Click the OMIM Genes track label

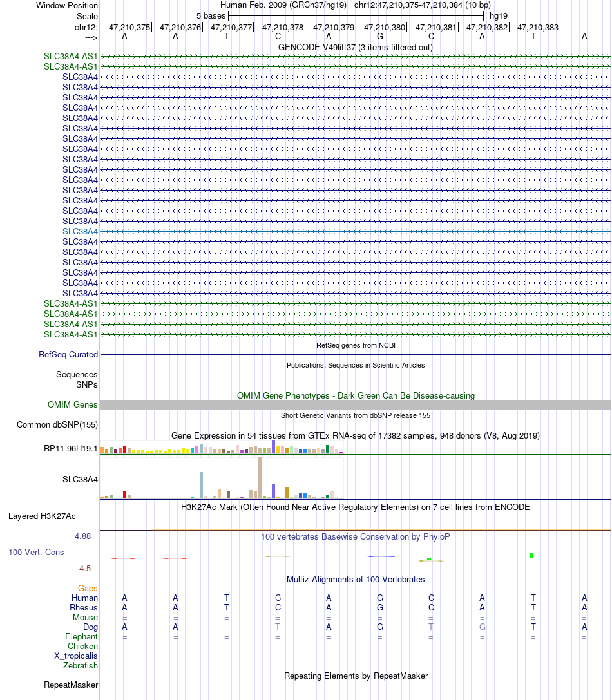pos(72,404)
